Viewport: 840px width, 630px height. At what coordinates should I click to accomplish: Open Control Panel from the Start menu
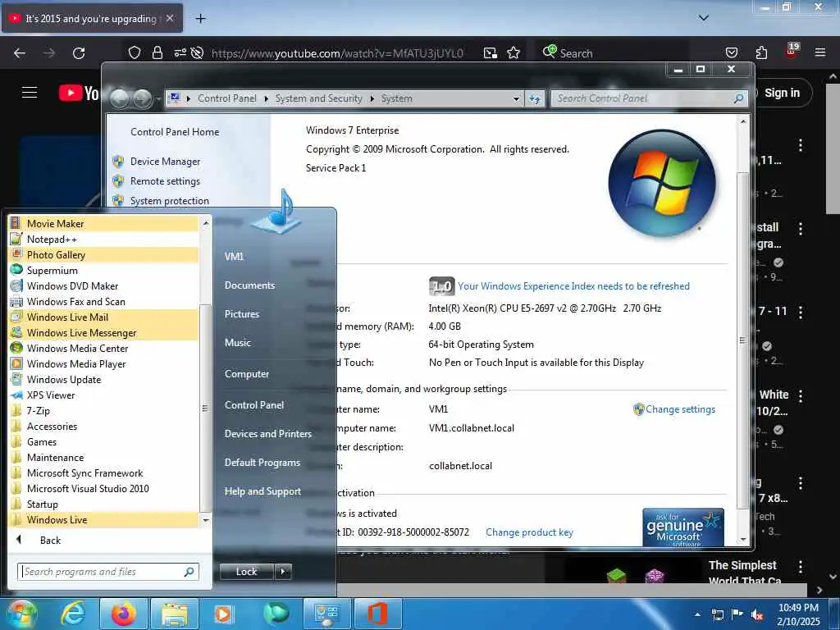click(x=254, y=405)
